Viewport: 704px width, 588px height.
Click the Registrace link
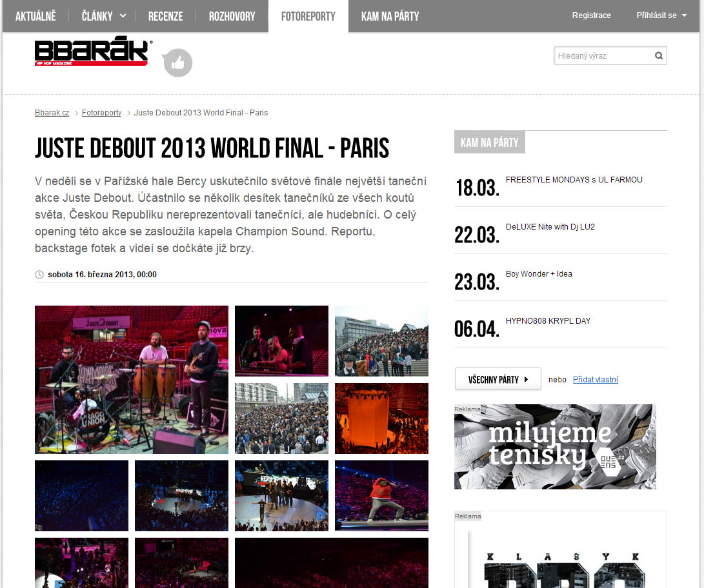coord(591,15)
